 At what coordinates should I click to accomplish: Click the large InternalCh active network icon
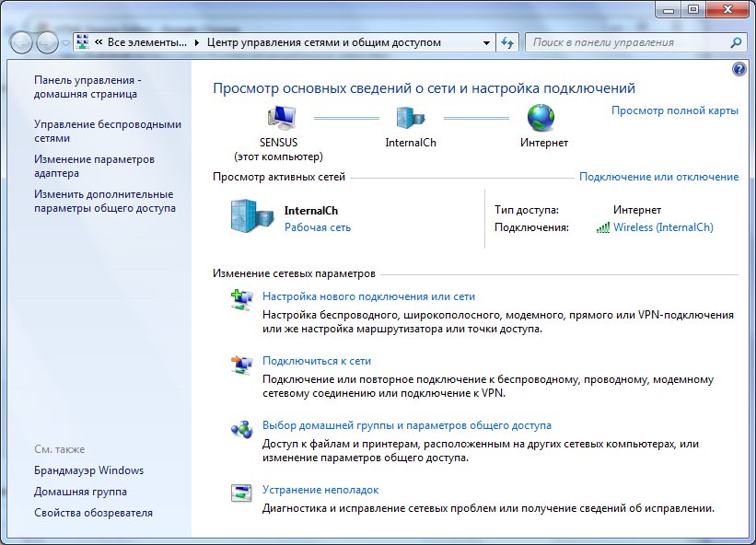tap(252, 216)
